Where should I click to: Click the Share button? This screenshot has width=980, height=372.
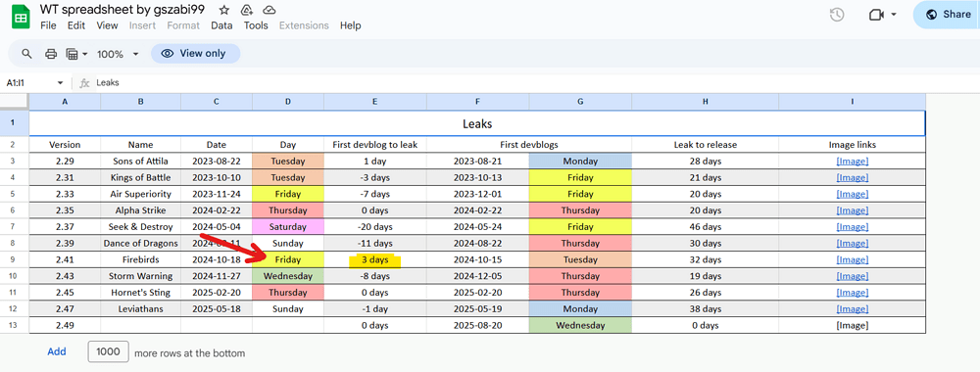point(948,15)
